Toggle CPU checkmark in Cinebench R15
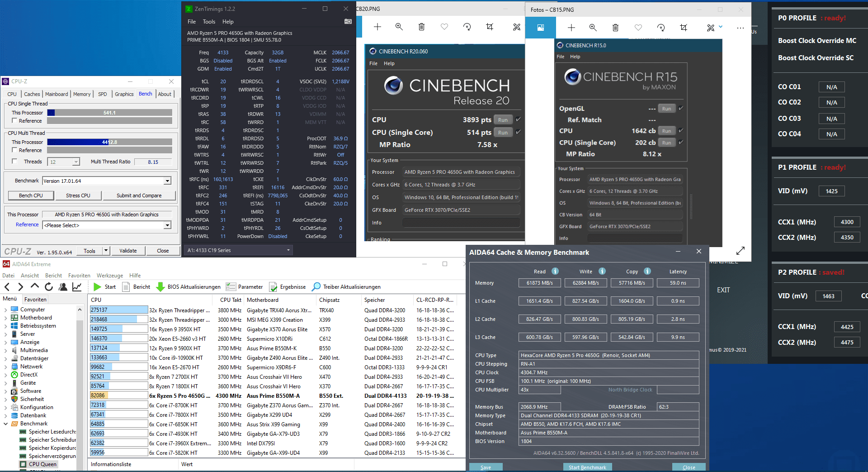The height and width of the screenshot is (472, 868). tap(681, 130)
